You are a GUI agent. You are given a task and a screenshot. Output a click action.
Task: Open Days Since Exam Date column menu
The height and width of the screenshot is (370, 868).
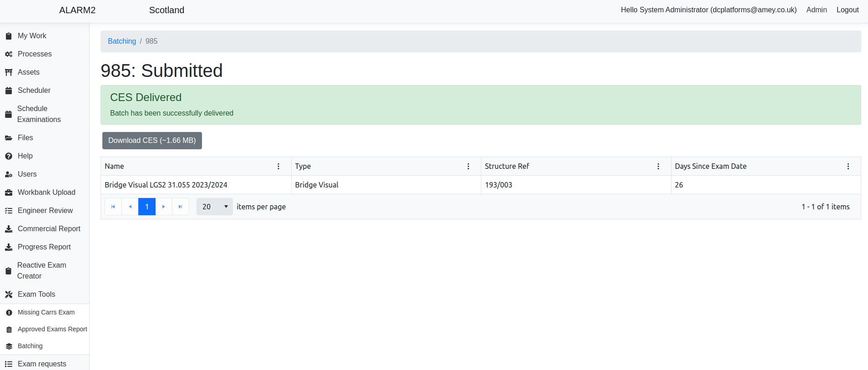pos(848,167)
